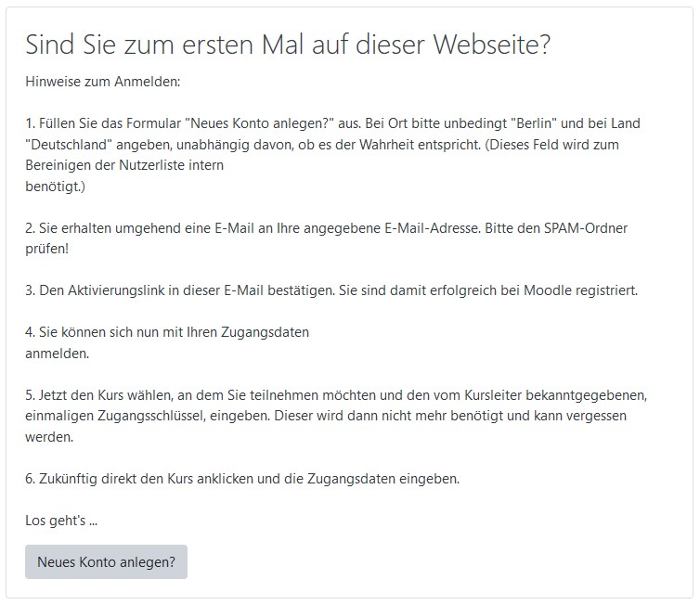Viewport: 700px width, 605px height.
Task: Click the word "werden." ending step 5
Action: [x=48, y=436]
